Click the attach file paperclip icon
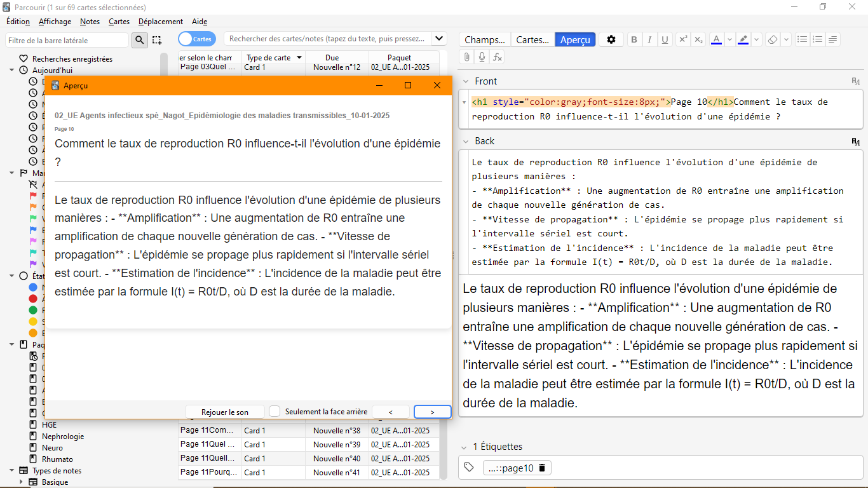The width and height of the screenshot is (868, 488). (x=467, y=57)
